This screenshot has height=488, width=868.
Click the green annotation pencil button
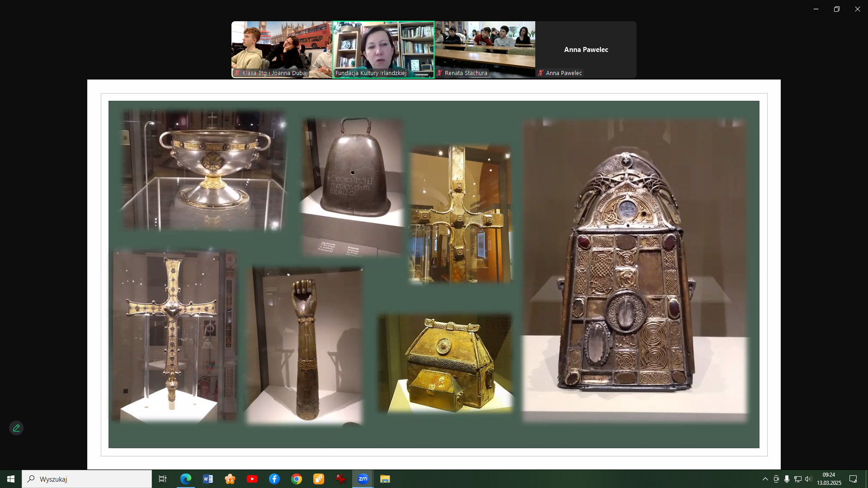click(x=16, y=428)
